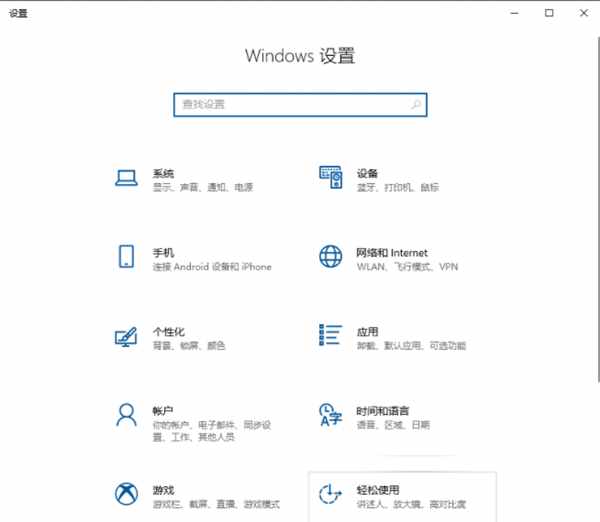Click the '卸载、默认应用、可选功能' description

(411, 346)
